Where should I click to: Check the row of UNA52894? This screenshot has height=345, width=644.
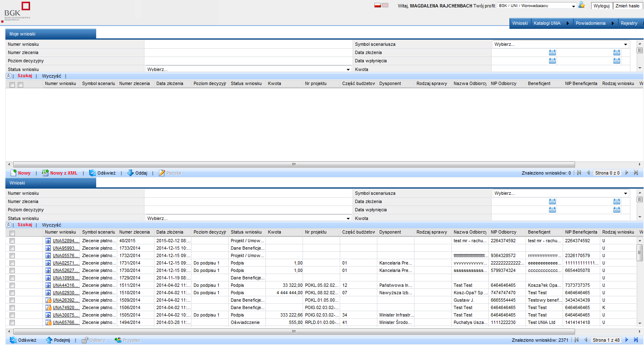(x=12, y=241)
